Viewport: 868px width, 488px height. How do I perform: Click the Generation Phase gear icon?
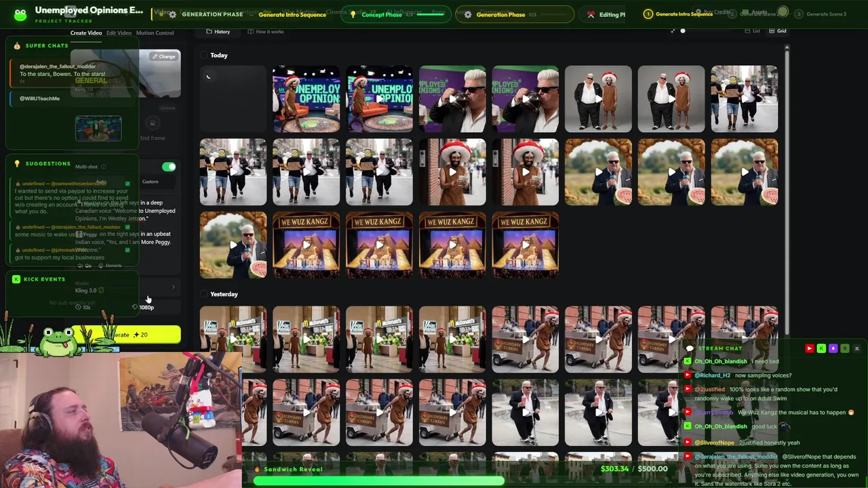click(467, 14)
